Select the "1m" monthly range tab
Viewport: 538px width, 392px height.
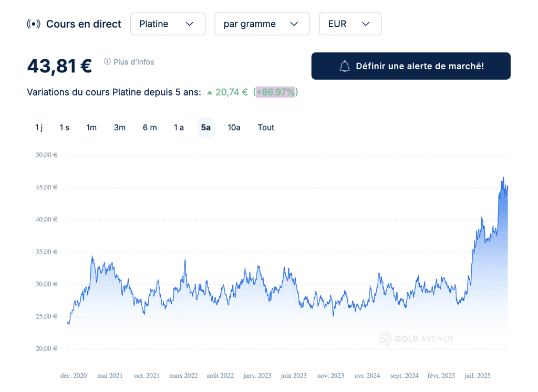click(91, 128)
